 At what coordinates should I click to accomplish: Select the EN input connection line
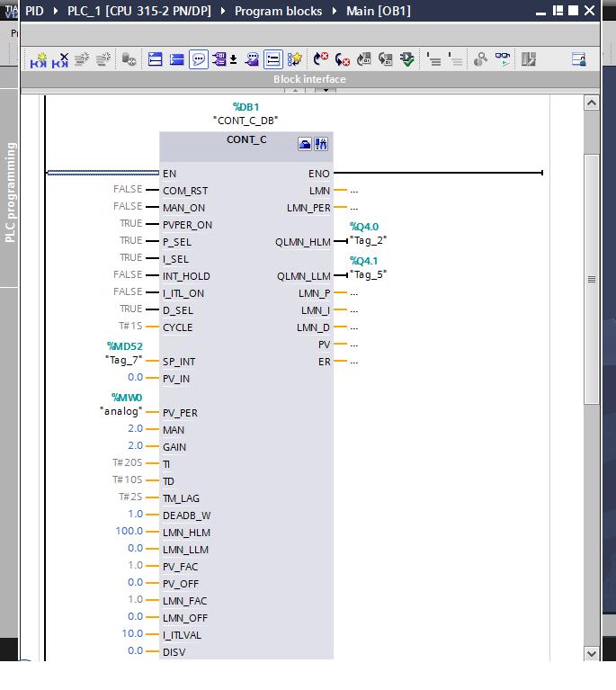click(x=103, y=173)
